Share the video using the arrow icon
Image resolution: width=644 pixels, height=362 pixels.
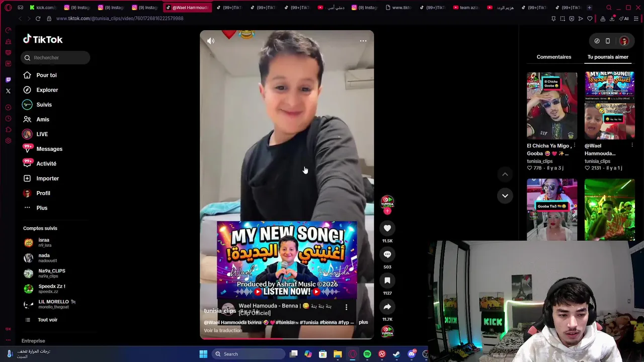[x=387, y=307]
